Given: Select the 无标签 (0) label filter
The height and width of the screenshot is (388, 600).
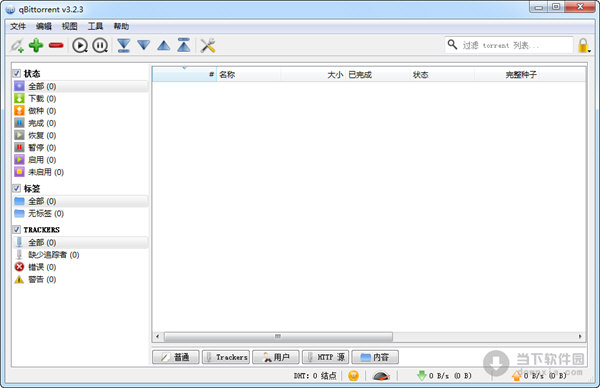Looking at the screenshot, I should [x=80, y=214].
